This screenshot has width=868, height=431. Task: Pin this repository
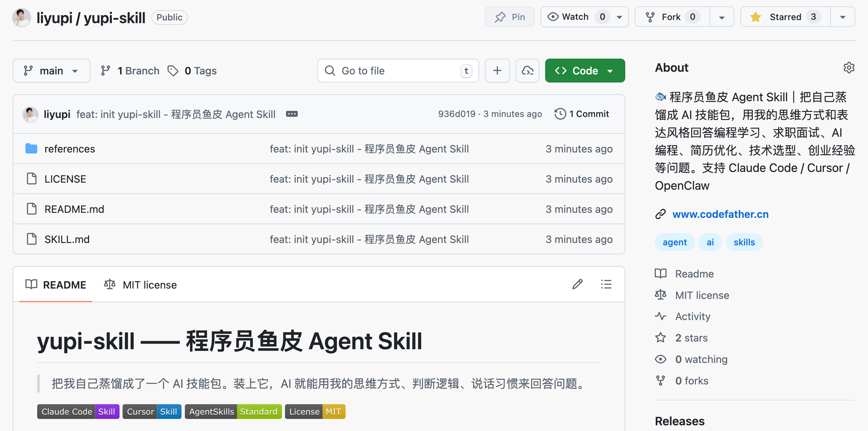(x=509, y=17)
